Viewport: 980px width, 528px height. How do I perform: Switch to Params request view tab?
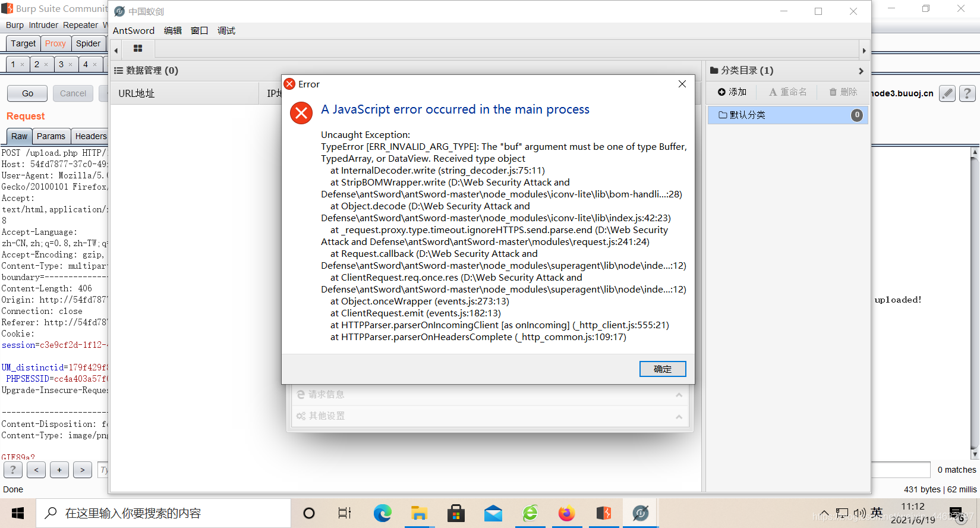click(51, 136)
